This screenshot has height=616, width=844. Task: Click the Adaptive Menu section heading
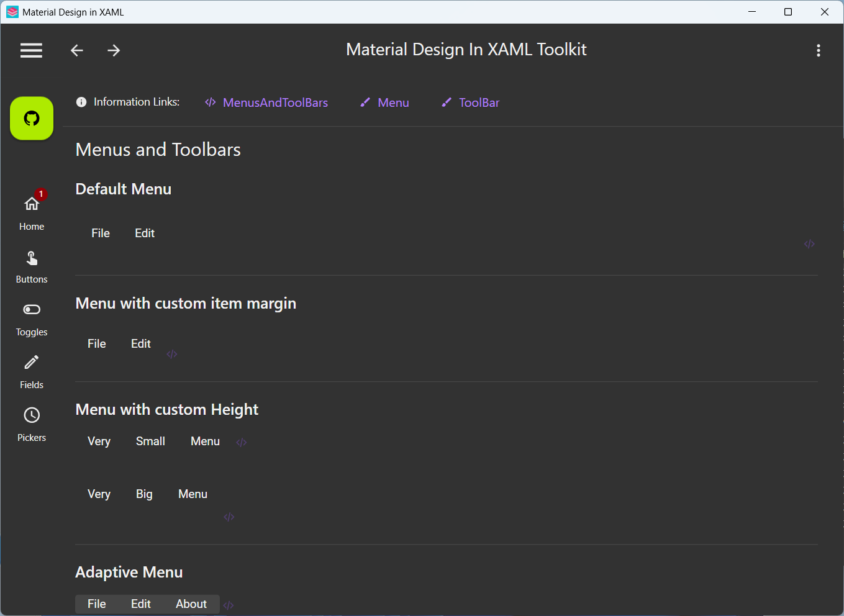click(129, 573)
